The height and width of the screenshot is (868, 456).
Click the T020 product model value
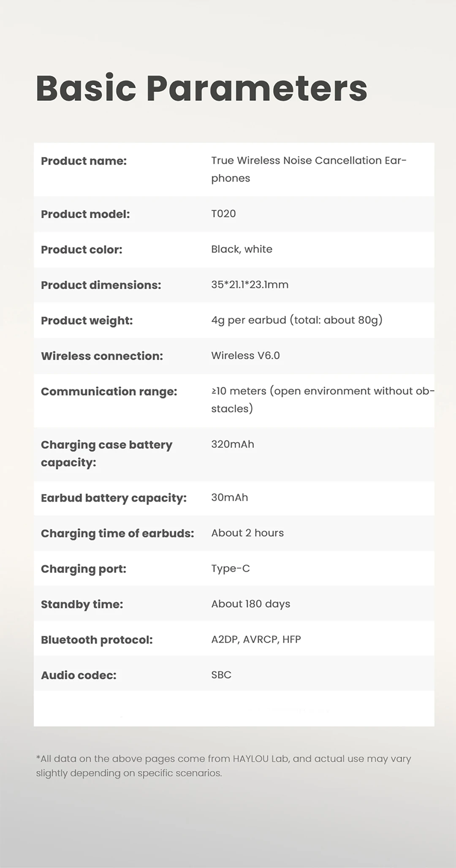tap(223, 214)
